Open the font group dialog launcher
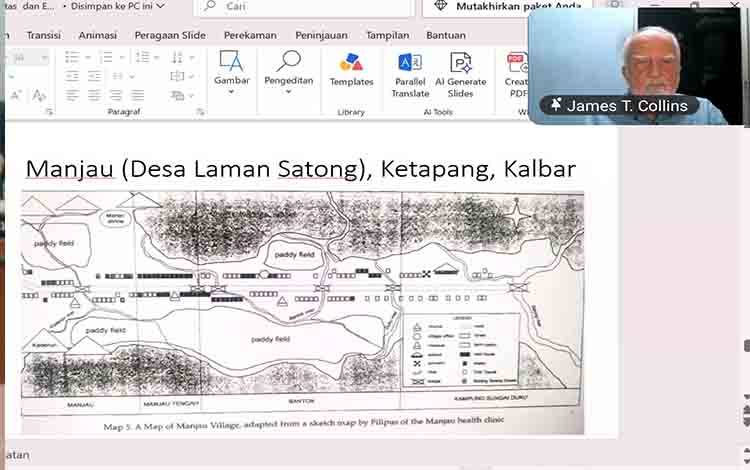Image resolution: width=750 pixels, height=470 pixels. pyautogui.click(x=49, y=112)
